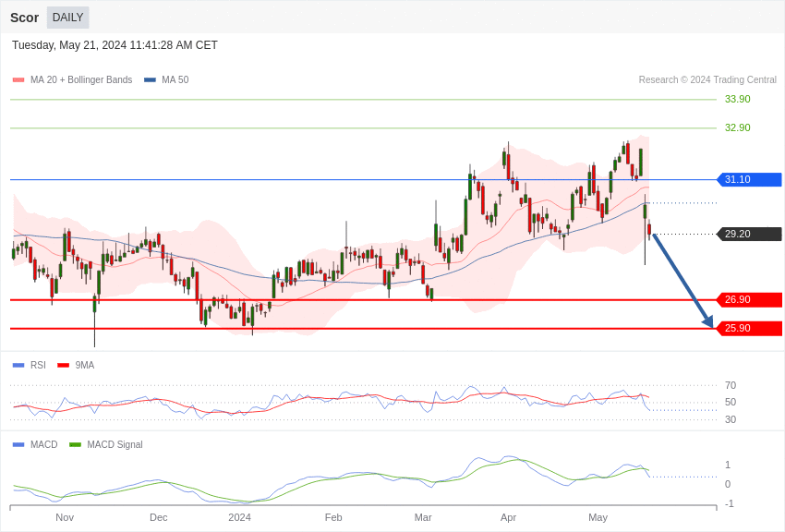785x532 pixels.
Task: Click the RSI 70 overbought level label
Action: (731, 385)
